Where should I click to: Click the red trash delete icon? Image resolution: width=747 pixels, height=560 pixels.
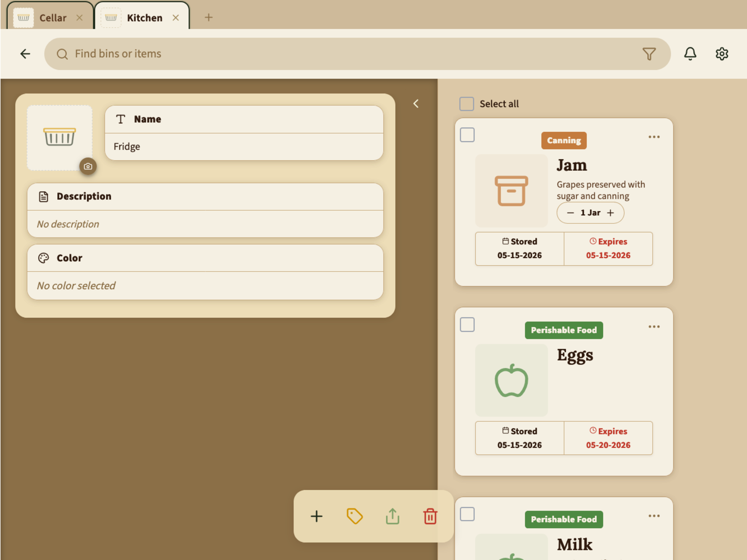430,516
